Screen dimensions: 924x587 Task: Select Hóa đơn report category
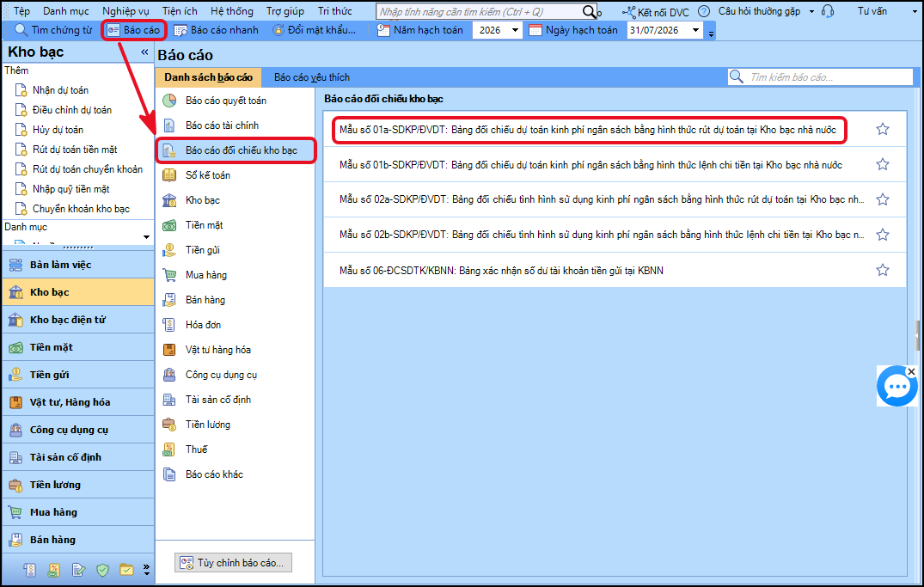[236, 325]
